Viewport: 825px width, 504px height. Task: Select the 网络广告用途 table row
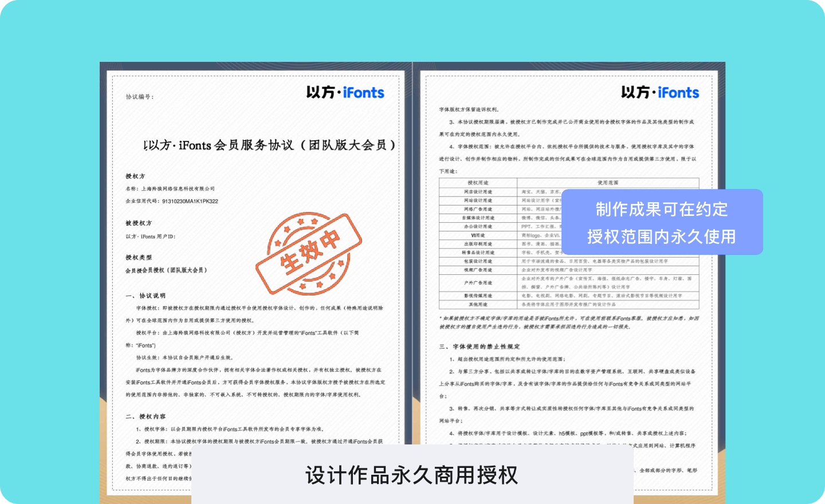tap(569, 209)
